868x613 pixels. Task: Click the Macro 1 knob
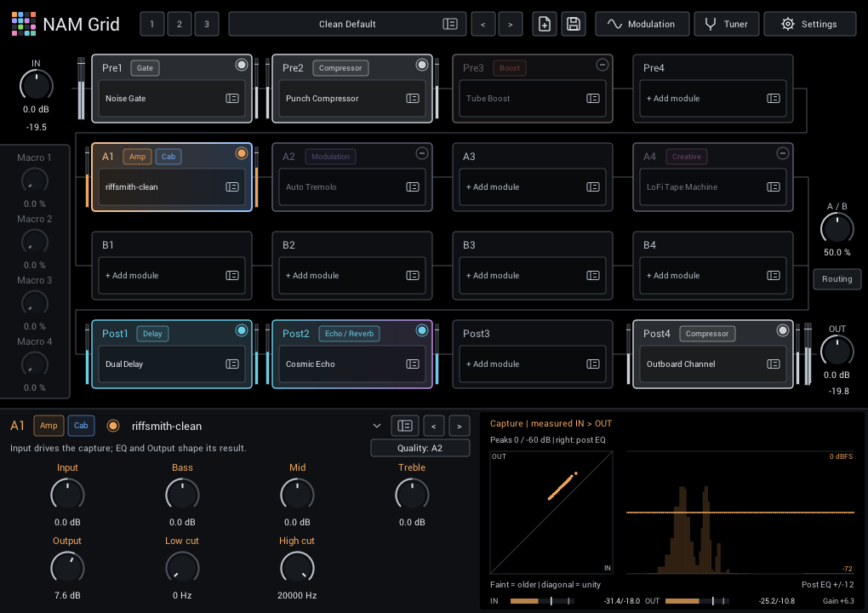(x=34, y=181)
